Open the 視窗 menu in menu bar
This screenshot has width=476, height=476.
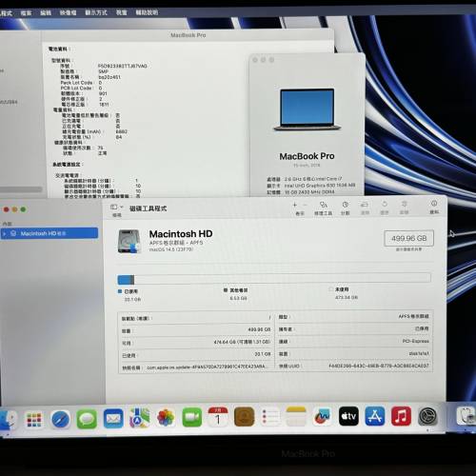[x=121, y=12]
